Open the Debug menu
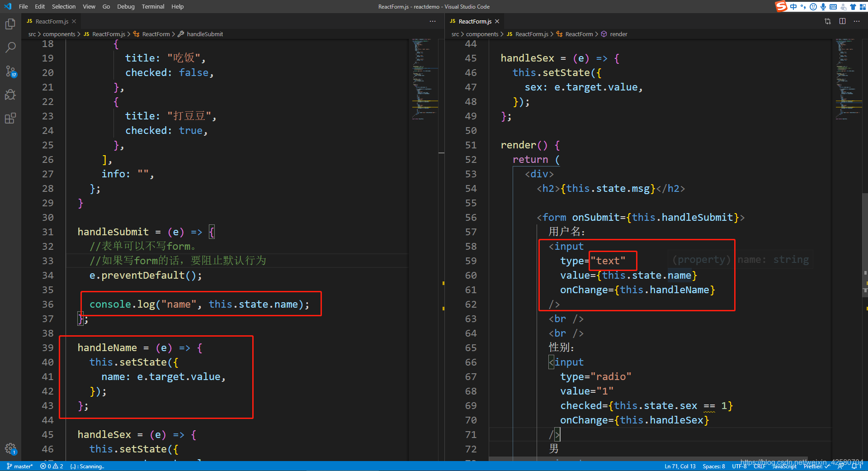 click(126, 6)
